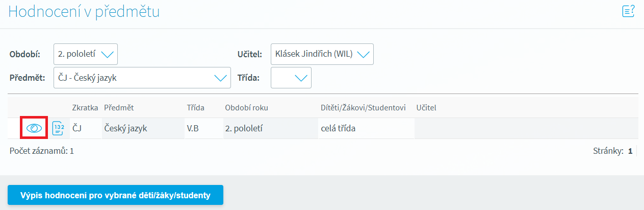This screenshot has width=644, height=210.
Task: Sort by the Předmět column header
Action: click(x=119, y=108)
